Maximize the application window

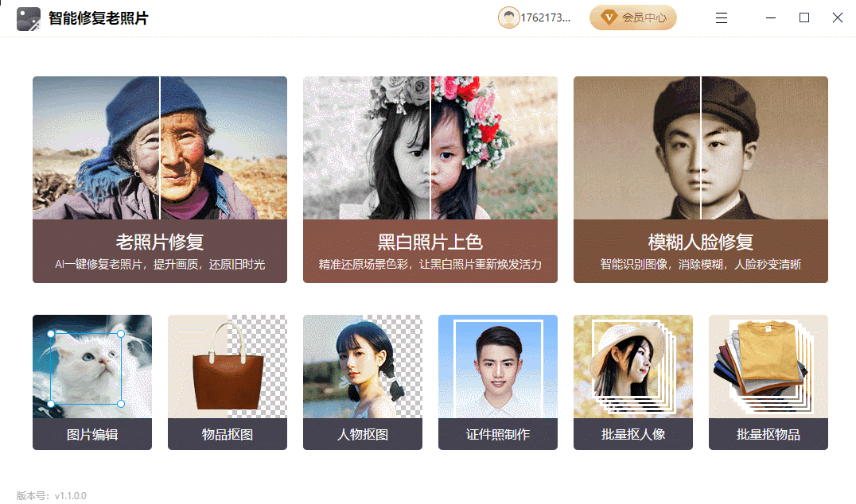tap(804, 18)
